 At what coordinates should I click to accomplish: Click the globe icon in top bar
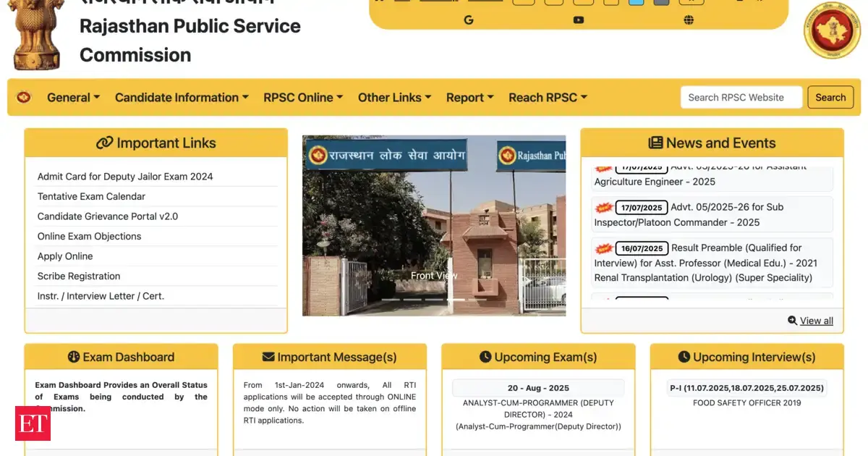(x=689, y=20)
